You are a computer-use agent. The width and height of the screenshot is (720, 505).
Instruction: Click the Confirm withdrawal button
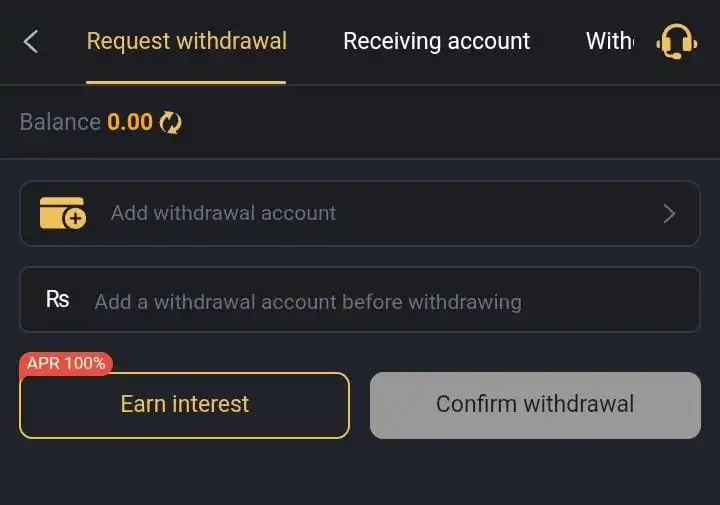point(535,405)
